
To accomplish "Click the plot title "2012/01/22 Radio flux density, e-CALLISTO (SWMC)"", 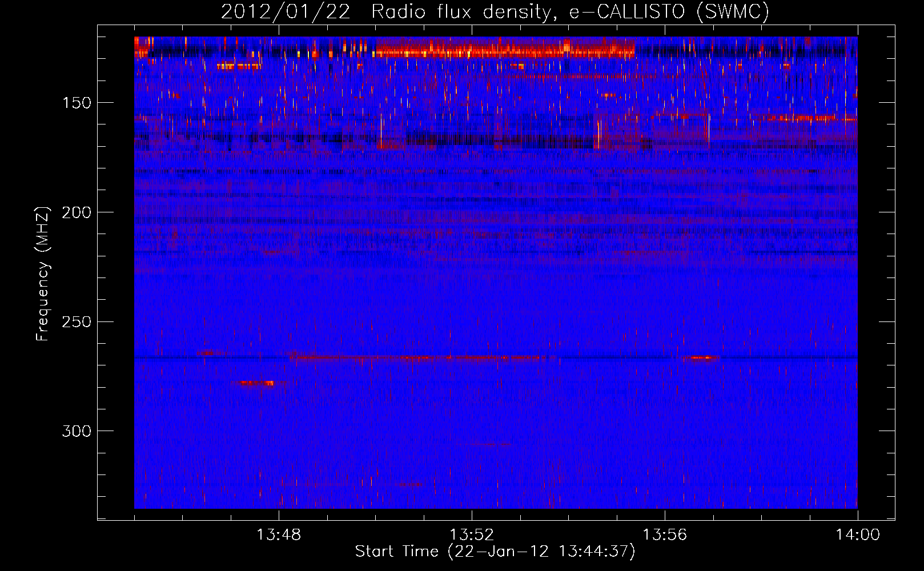I will point(495,11).
